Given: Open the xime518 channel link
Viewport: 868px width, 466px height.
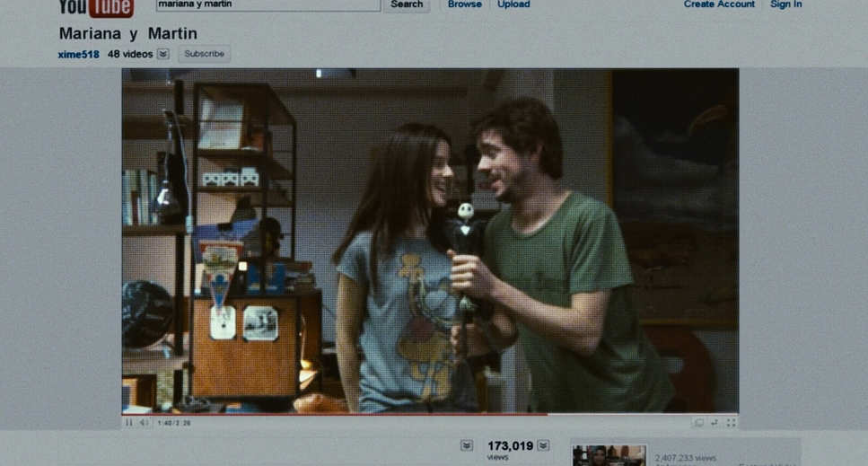Looking at the screenshot, I should [78, 54].
